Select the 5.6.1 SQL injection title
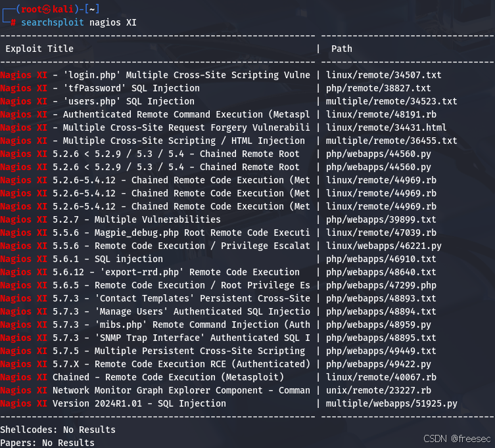Screen dimensions: 495x448 point(82,259)
